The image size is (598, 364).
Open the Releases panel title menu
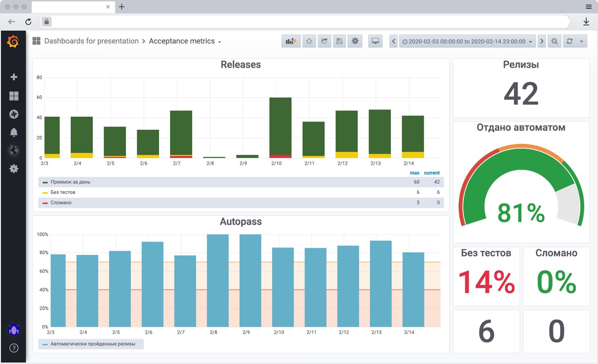(241, 65)
